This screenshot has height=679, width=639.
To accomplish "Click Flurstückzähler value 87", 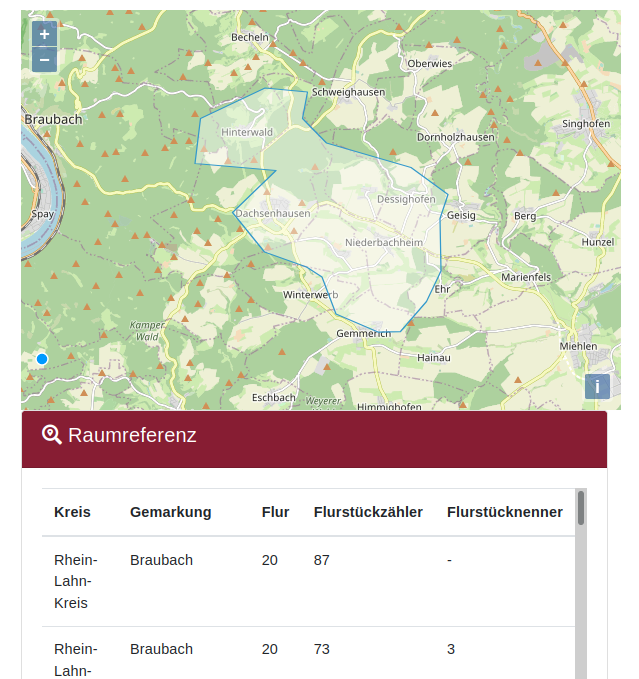I will (321, 560).
